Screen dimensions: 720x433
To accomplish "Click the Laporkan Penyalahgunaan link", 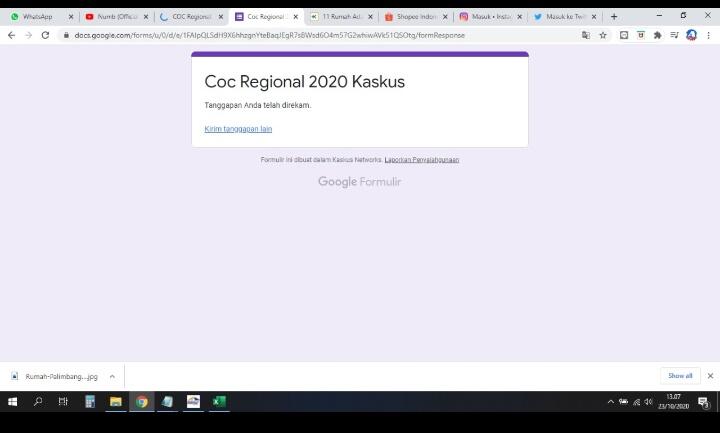I will [x=422, y=160].
